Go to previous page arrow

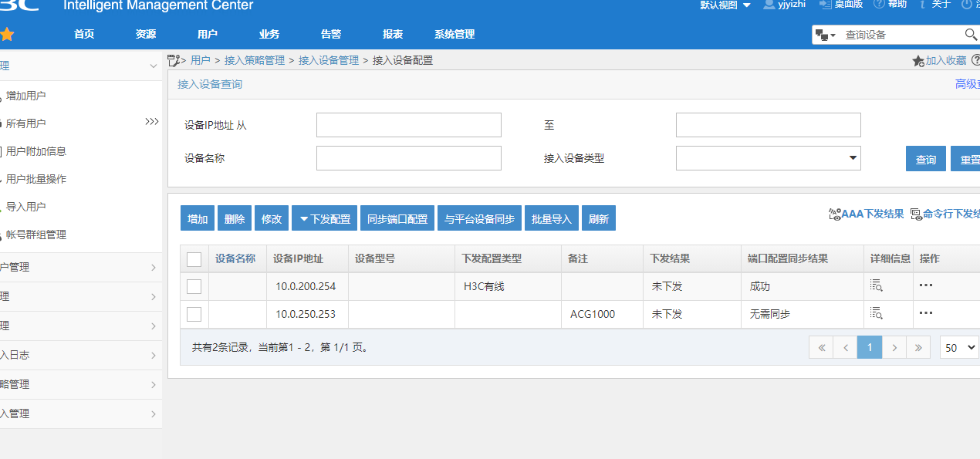(x=845, y=348)
